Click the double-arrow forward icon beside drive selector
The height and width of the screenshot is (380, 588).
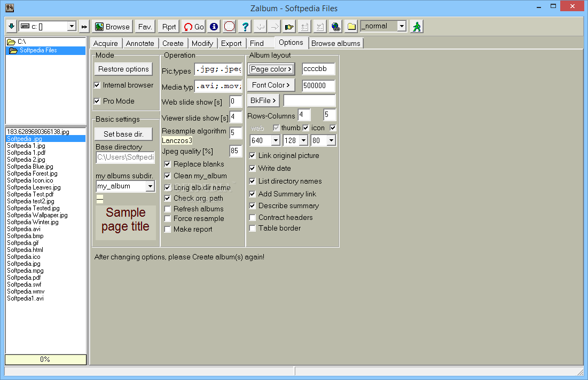84,26
